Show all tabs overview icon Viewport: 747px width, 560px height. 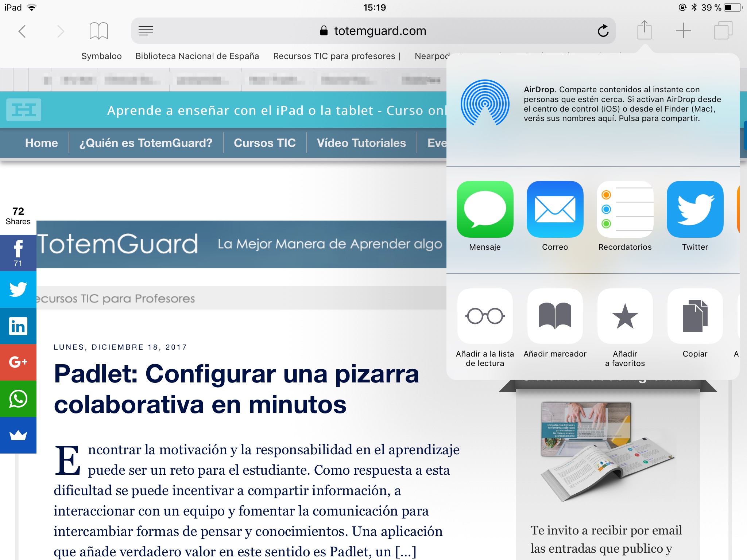click(x=723, y=31)
